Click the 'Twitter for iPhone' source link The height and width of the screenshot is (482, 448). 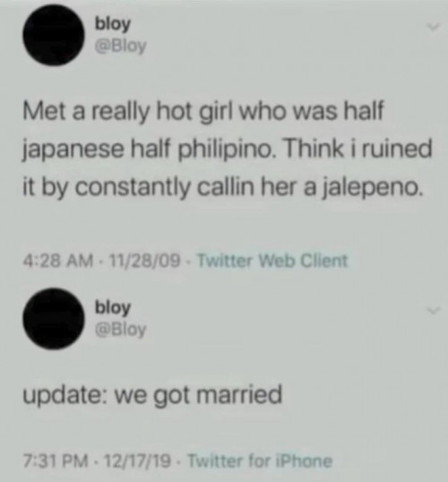pos(260,460)
